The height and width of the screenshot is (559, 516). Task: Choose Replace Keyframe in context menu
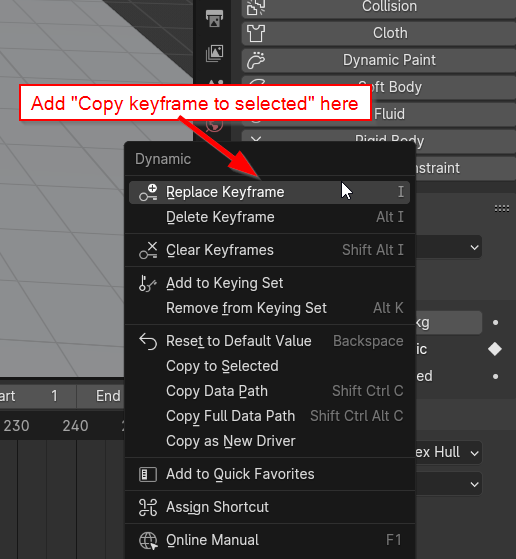[269, 192]
